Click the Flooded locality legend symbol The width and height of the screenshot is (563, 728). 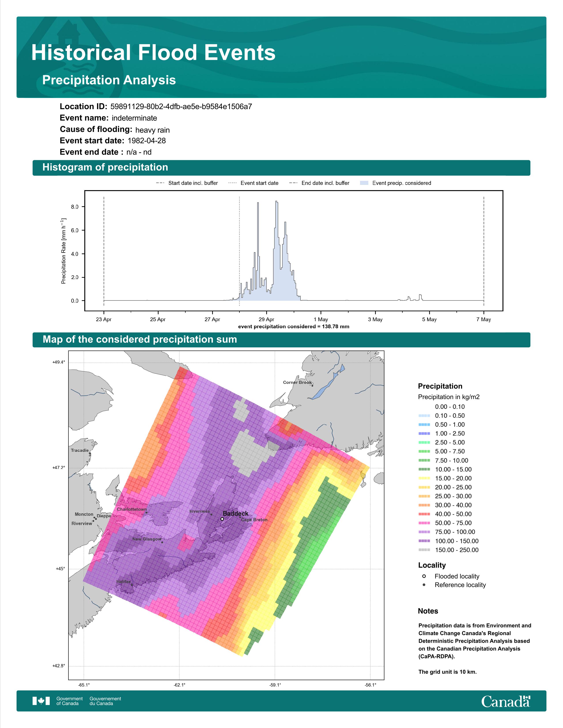424,576
